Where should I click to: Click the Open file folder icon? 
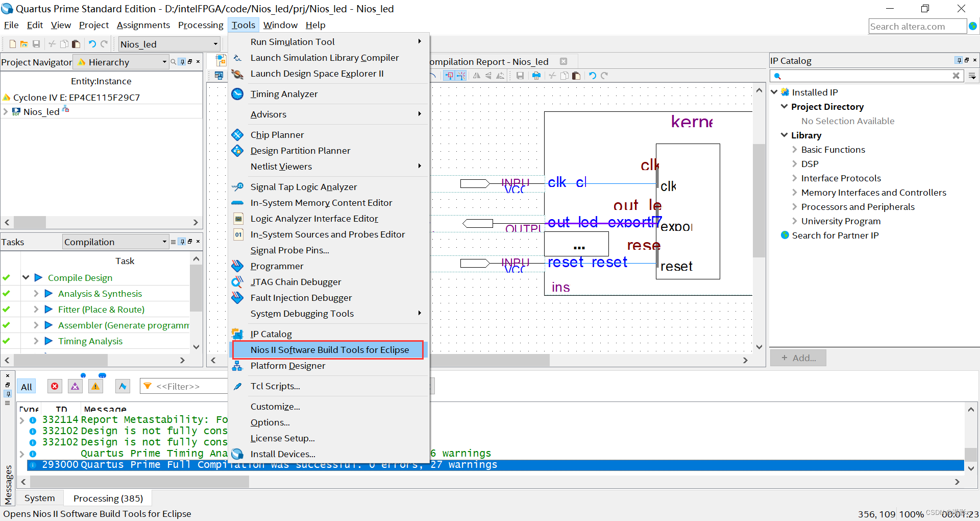24,44
